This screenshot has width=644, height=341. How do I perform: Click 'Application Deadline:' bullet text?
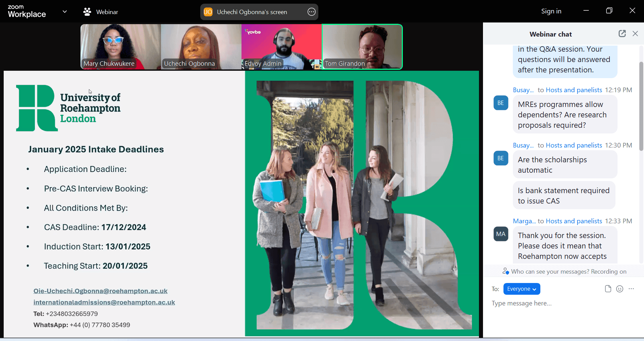point(85,169)
